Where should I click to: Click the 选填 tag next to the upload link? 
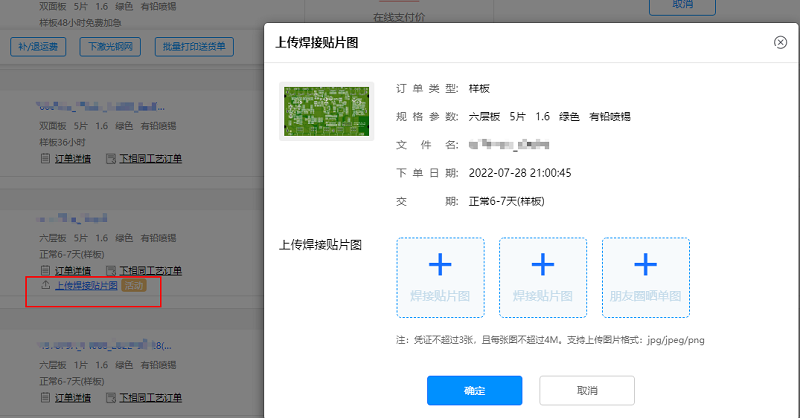tap(134, 286)
